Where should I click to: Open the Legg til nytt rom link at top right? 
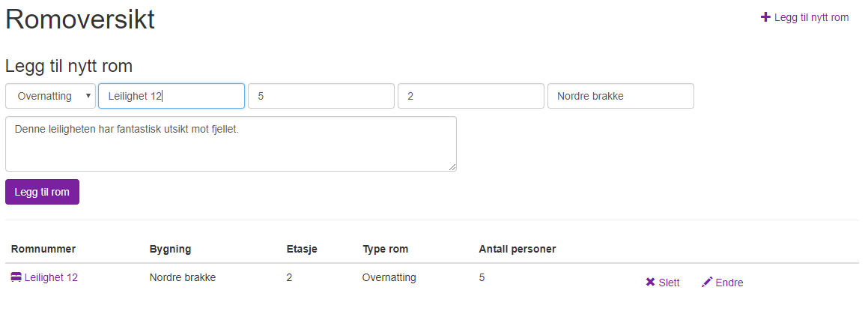tap(805, 17)
